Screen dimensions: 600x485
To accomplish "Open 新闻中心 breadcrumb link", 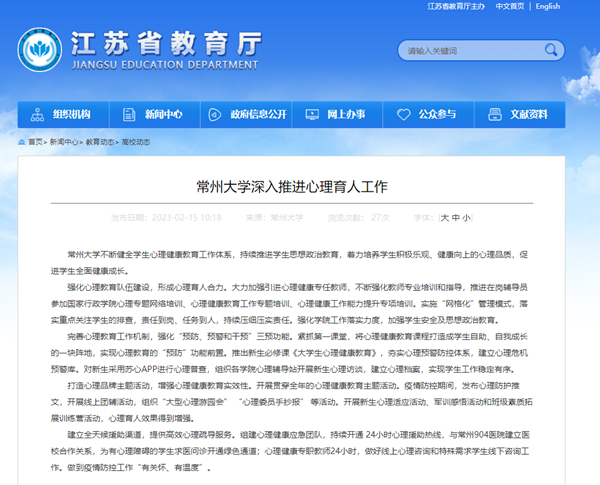I will click(x=64, y=143).
